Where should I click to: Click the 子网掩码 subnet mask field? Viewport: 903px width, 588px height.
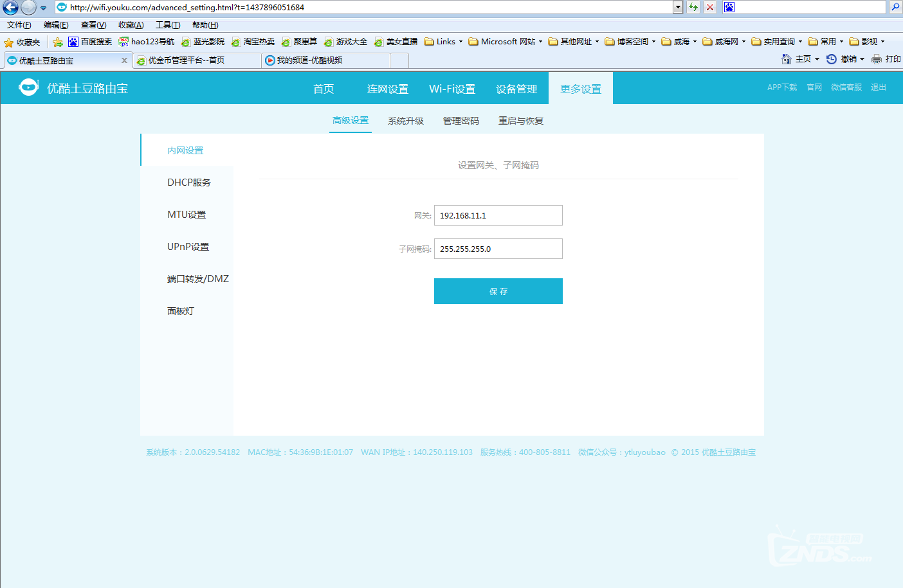(498, 249)
